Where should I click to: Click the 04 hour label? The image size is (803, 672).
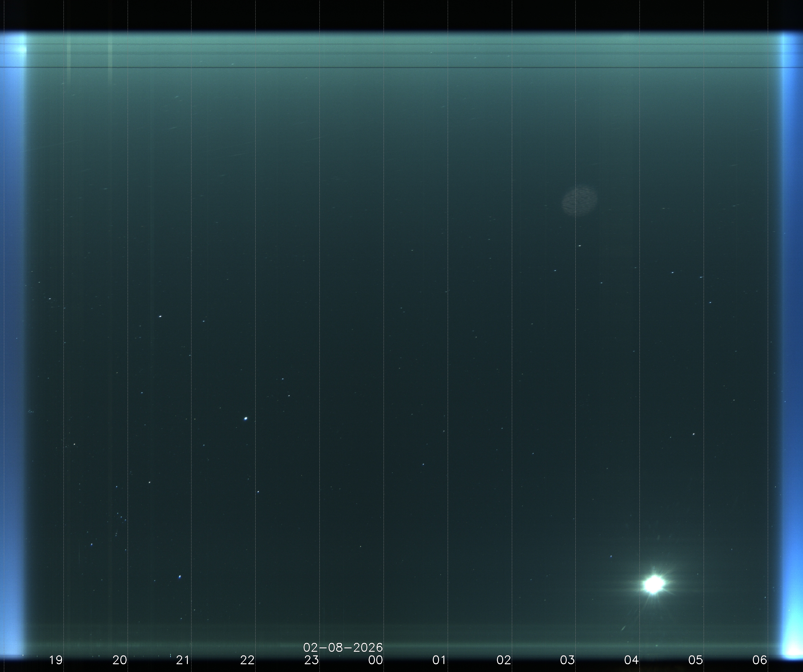[x=631, y=660]
